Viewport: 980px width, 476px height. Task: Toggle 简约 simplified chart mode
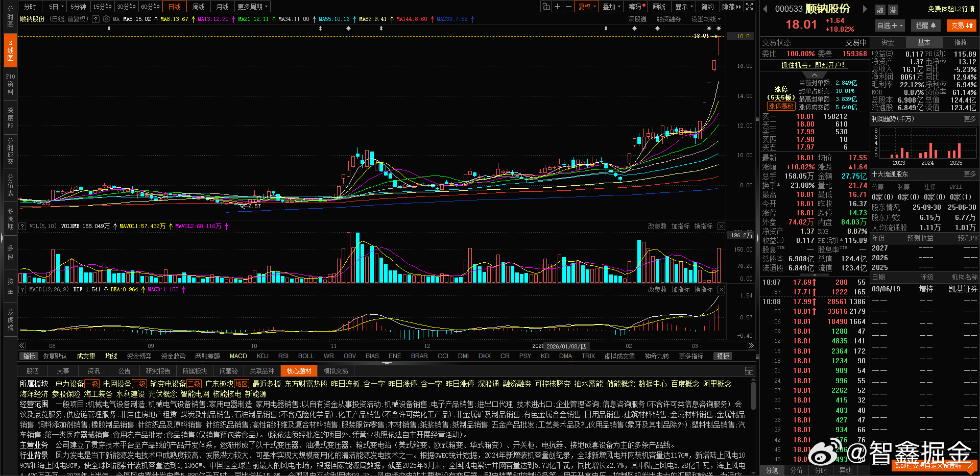pos(709,6)
